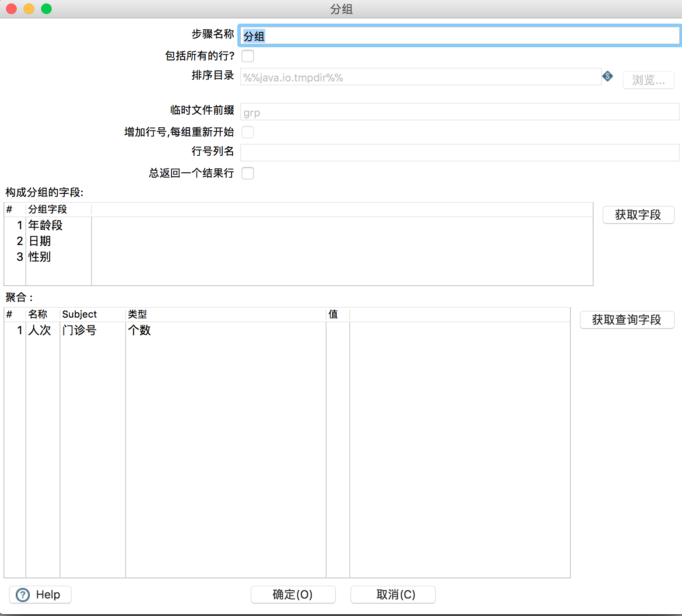Click the 类型 column header

pos(226,315)
